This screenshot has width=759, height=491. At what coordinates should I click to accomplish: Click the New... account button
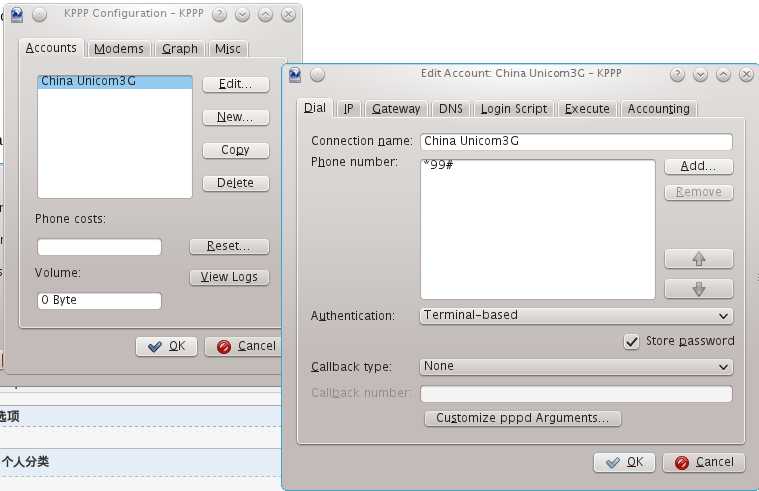pos(235,117)
